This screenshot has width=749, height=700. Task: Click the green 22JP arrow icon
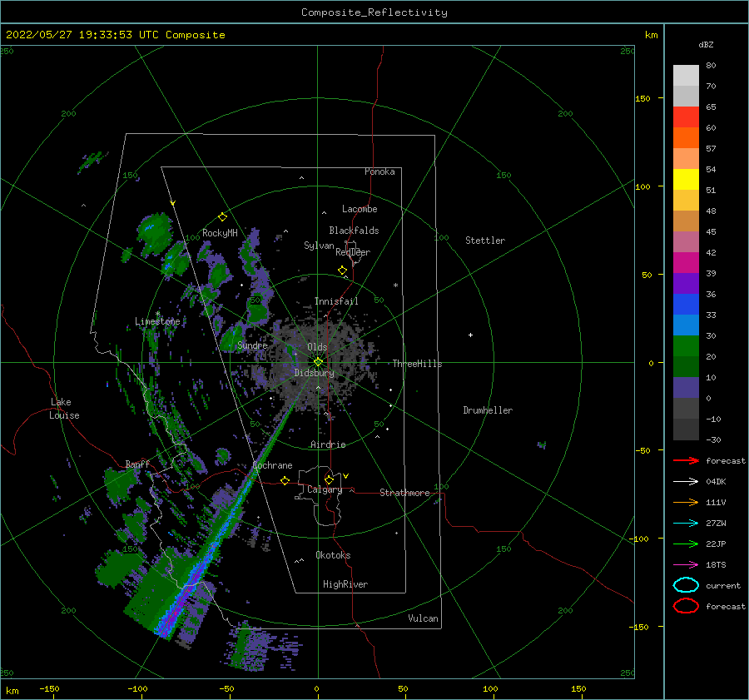686,544
